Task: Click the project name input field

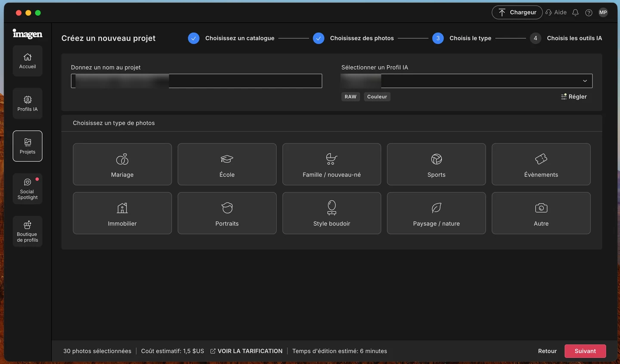Action: tap(196, 81)
